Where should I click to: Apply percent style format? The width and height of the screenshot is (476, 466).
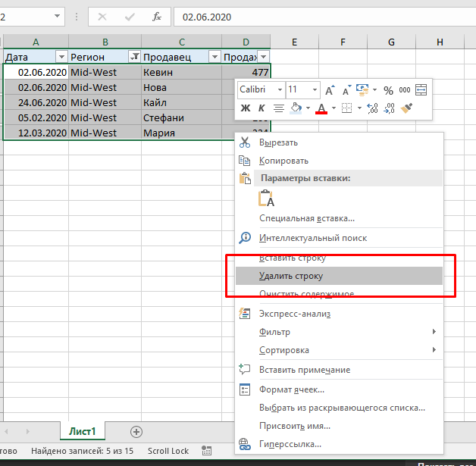coord(388,90)
